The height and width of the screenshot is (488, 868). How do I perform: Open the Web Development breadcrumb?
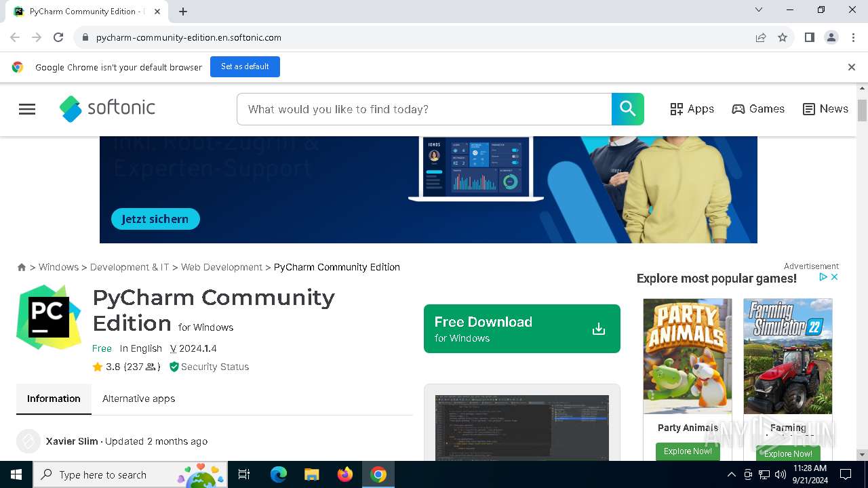click(222, 267)
